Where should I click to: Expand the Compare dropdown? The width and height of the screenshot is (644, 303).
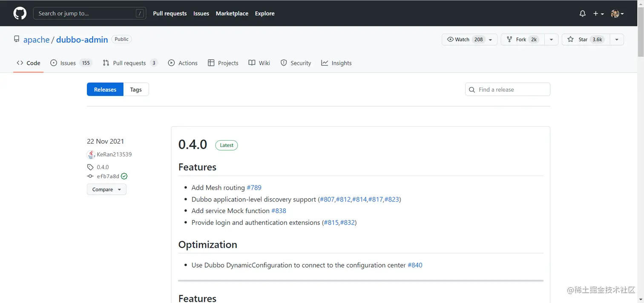pos(106,189)
